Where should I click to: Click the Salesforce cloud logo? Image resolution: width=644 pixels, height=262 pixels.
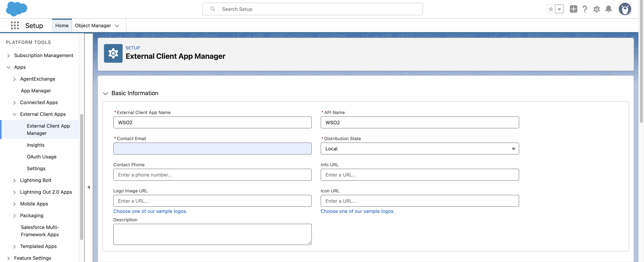click(x=17, y=9)
